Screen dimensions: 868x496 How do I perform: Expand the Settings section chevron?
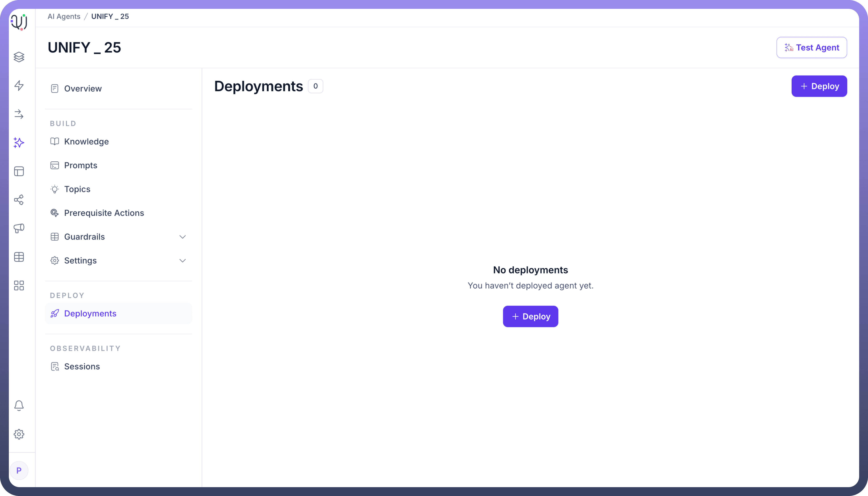point(183,261)
